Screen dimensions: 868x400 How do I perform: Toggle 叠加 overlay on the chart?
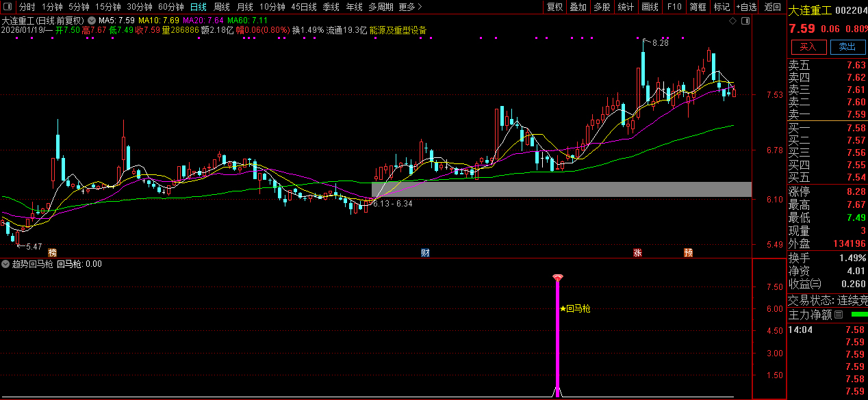point(578,7)
